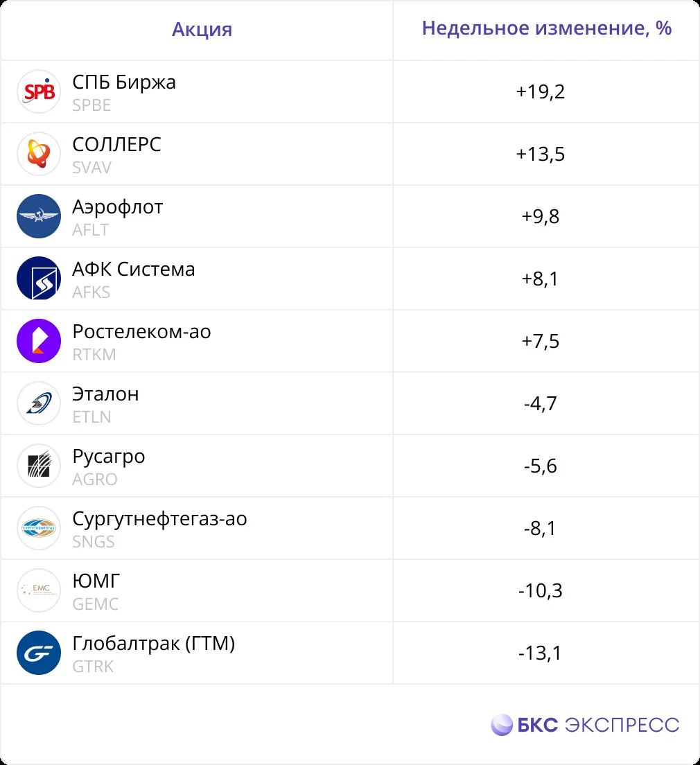The width and height of the screenshot is (700, 765).
Task: Open the purple Ростелеком logo
Action: click(x=39, y=341)
